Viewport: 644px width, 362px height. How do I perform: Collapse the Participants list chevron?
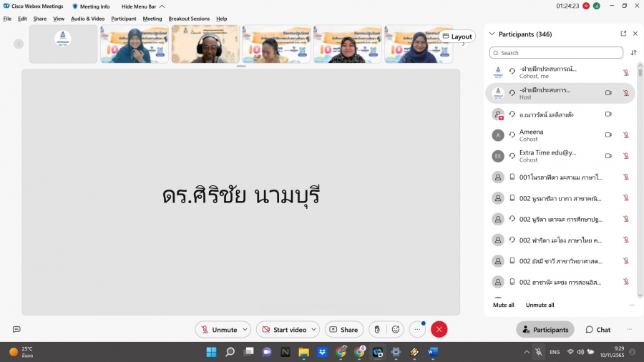coord(492,34)
